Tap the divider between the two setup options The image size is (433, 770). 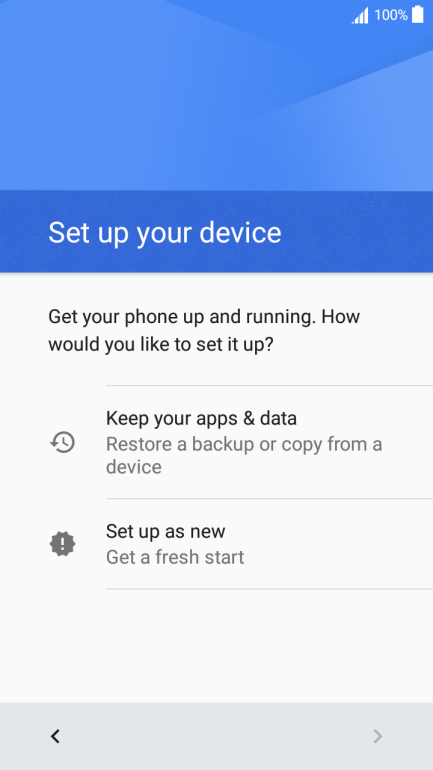pos(269,498)
